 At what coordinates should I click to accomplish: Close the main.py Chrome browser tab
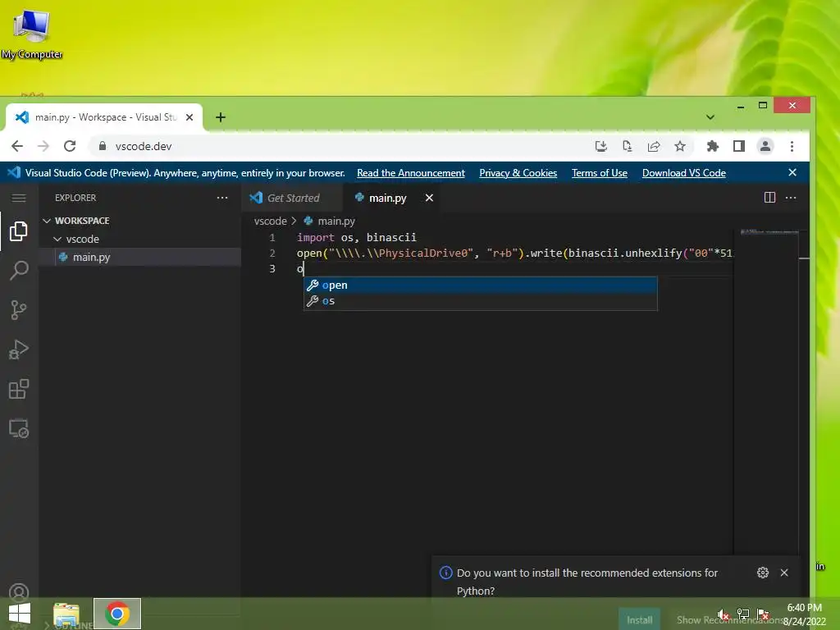189,117
